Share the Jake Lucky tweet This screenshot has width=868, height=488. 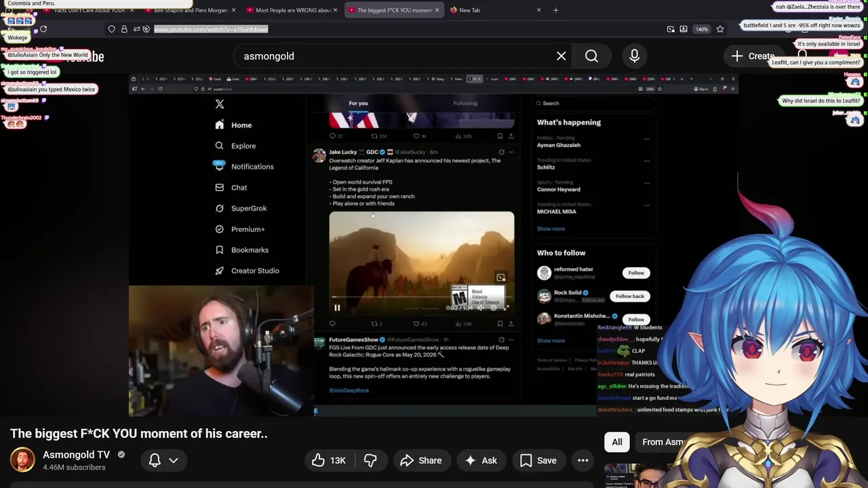511,324
